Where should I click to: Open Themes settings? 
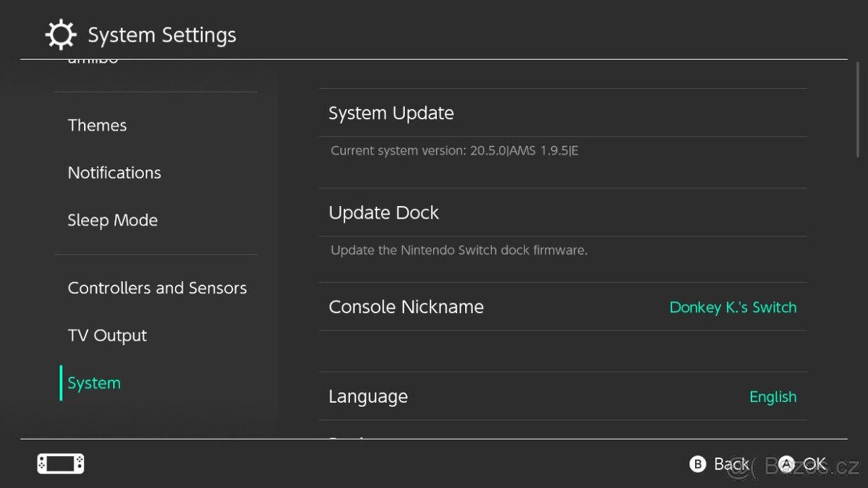tap(97, 125)
